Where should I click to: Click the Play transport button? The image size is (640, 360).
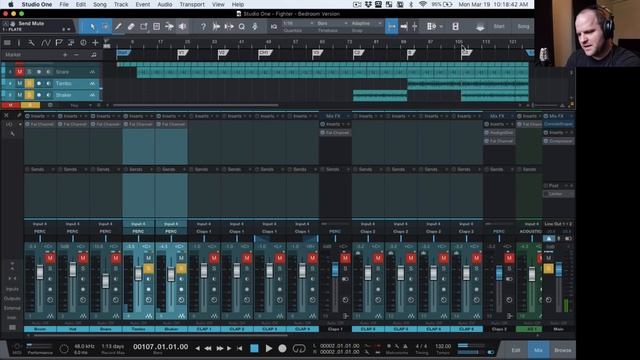point(269,349)
